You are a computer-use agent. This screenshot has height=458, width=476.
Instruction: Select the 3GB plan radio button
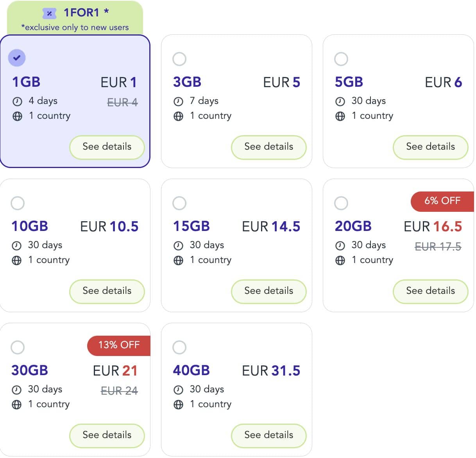(x=179, y=59)
